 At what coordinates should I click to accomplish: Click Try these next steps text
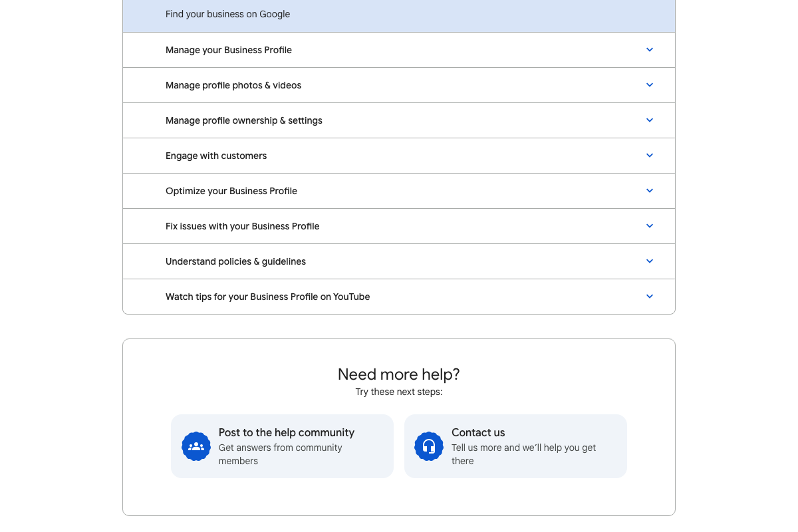point(399,392)
